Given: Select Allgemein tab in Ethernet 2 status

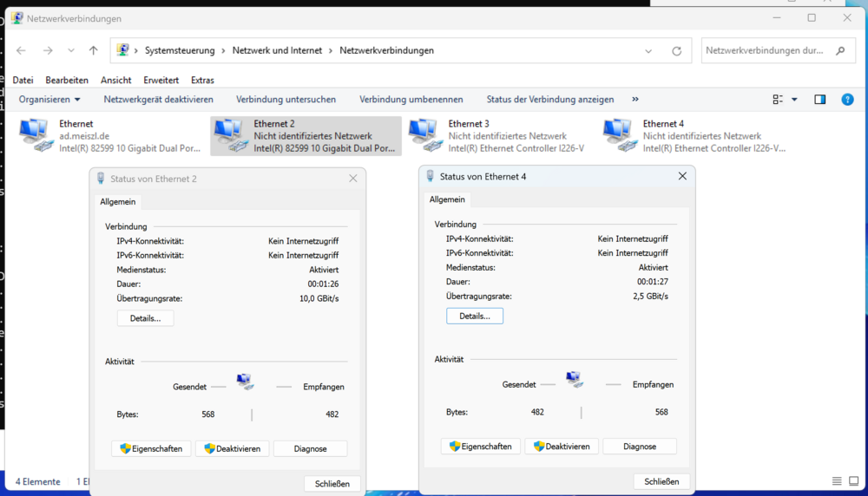Looking at the screenshot, I should (117, 202).
